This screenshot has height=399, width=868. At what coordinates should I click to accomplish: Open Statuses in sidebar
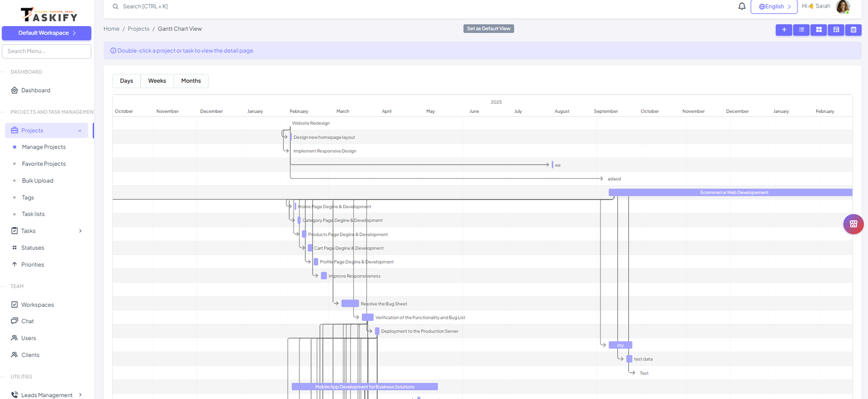click(33, 248)
